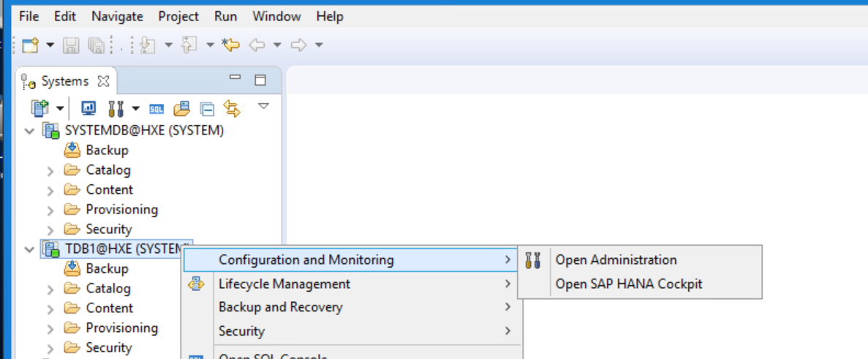The width and height of the screenshot is (868, 359).
Task: Click the Administration tools icon in Systems toolbar
Action: [x=116, y=108]
